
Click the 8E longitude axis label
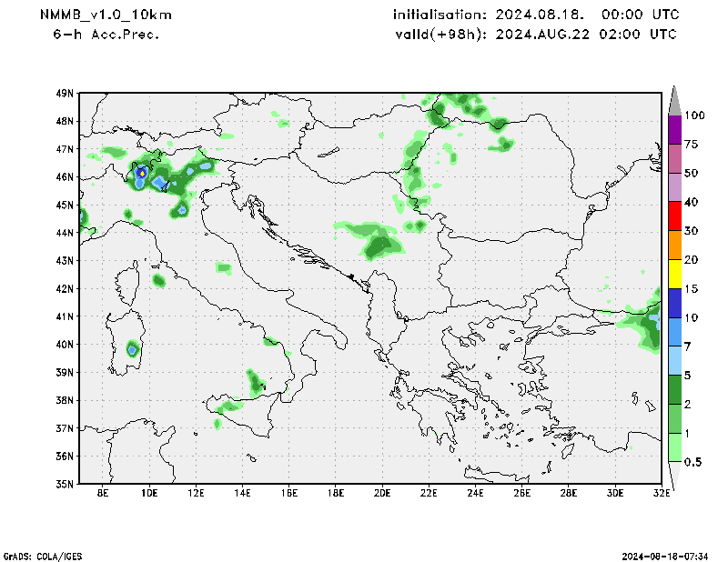tap(103, 494)
